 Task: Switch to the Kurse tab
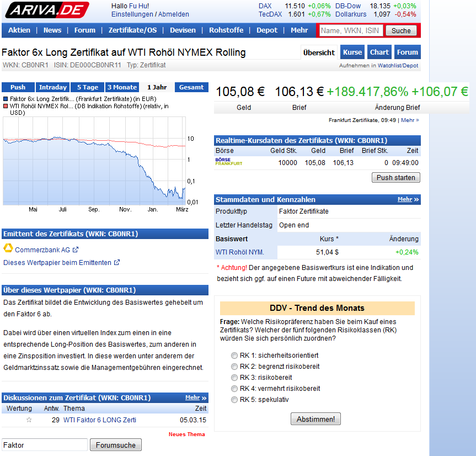(352, 52)
